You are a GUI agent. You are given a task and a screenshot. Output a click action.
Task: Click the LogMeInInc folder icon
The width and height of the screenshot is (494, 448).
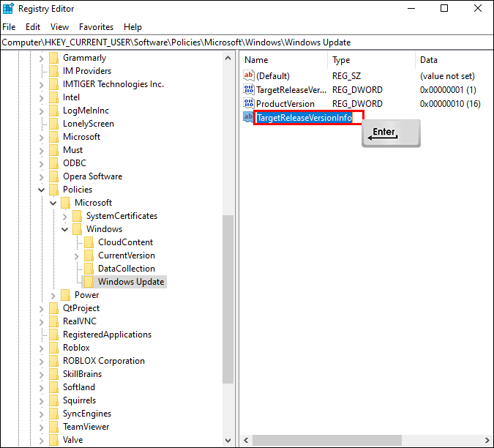click(54, 111)
